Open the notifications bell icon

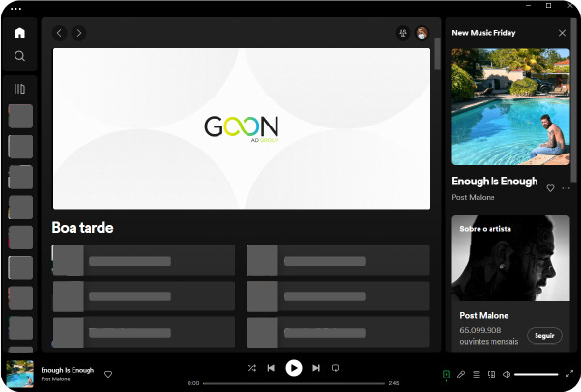tap(403, 33)
